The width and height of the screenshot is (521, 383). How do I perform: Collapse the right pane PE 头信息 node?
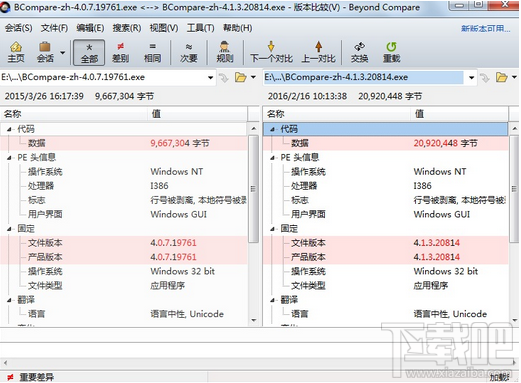[x=272, y=158]
